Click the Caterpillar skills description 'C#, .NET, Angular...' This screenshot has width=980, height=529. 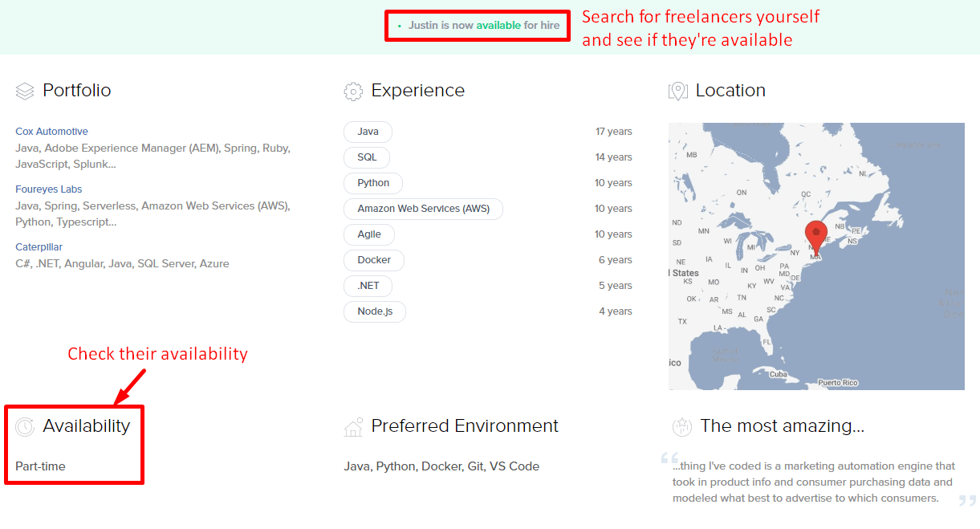(x=122, y=263)
